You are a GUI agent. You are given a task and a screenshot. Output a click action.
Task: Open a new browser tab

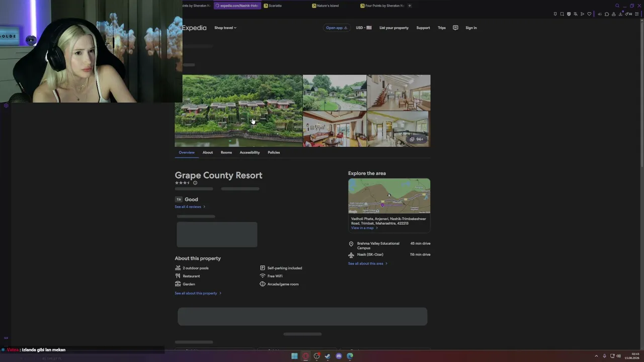(x=410, y=6)
